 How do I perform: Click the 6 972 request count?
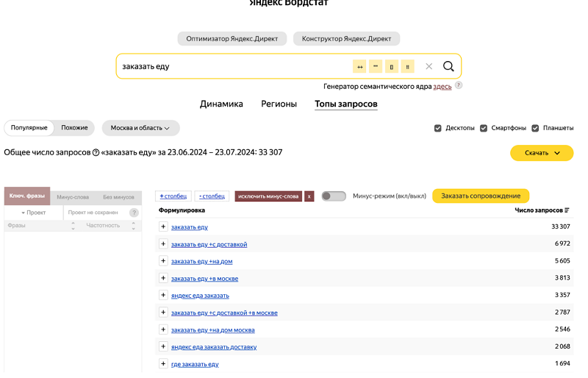(562, 243)
